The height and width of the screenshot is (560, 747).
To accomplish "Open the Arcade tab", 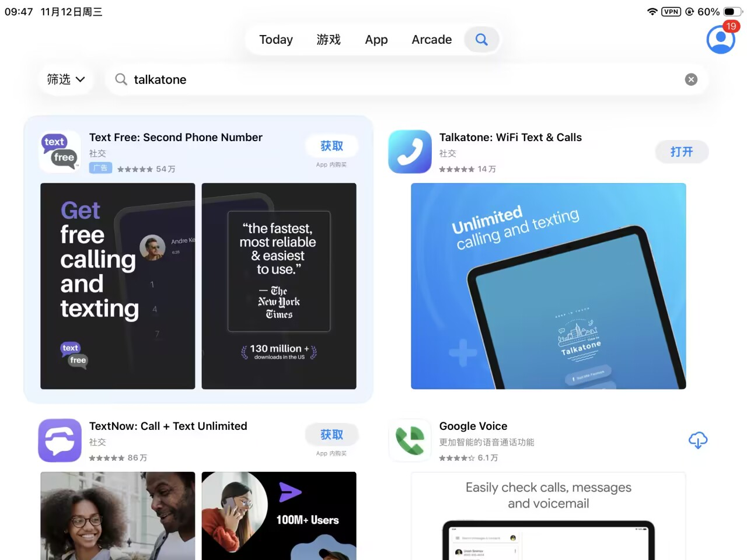I will tap(431, 40).
